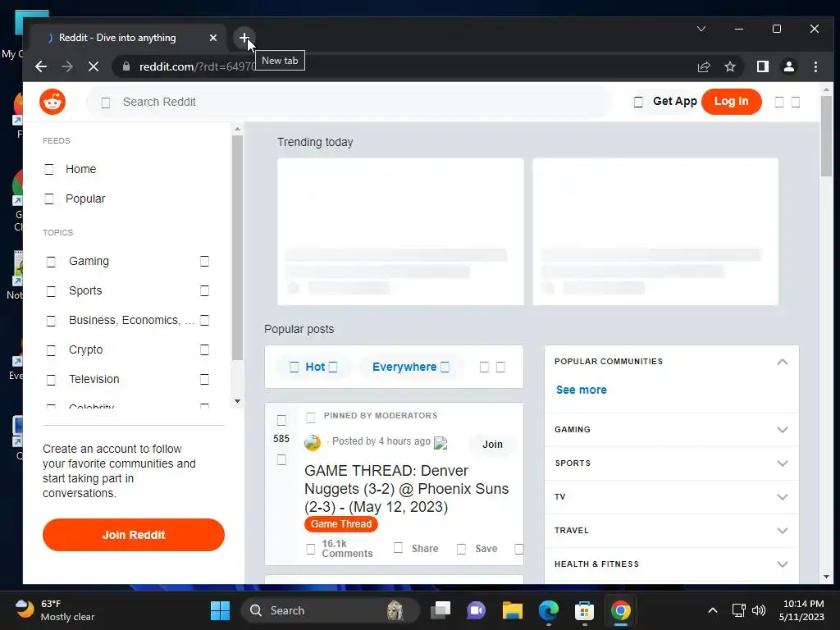Go back using the browser back arrow
This screenshot has width=840, height=630.
click(41, 66)
